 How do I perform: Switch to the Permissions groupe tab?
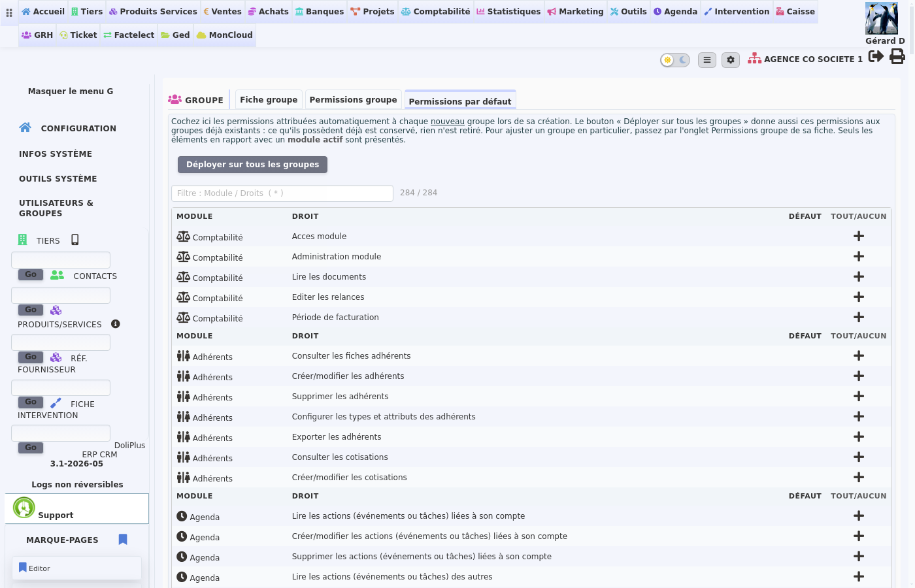point(353,99)
